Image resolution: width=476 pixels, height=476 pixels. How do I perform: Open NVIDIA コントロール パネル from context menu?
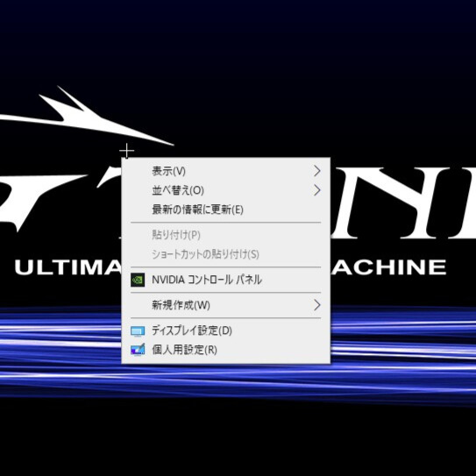click(226, 280)
